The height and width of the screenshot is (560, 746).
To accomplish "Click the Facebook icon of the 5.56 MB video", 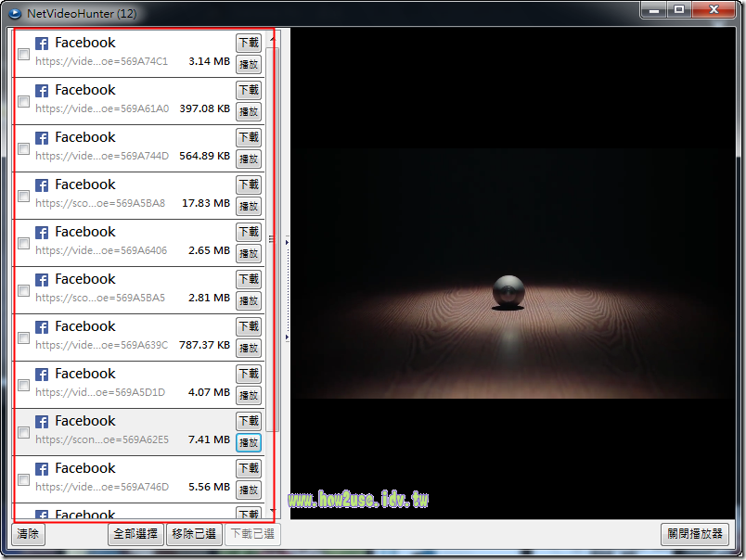I will (x=42, y=469).
